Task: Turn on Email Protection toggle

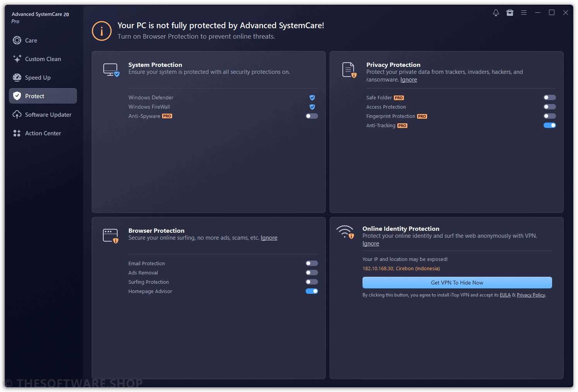Action: (312, 263)
